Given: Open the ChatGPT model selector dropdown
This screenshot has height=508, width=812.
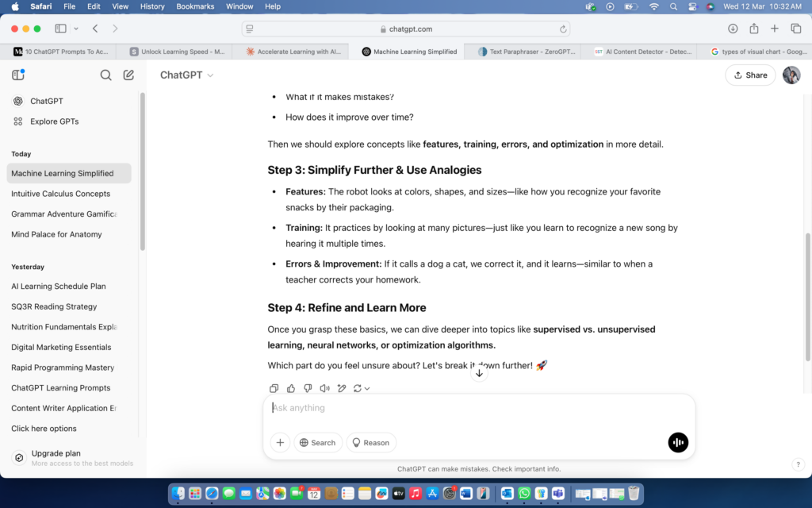Looking at the screenshot, I should tap(187, 75).
